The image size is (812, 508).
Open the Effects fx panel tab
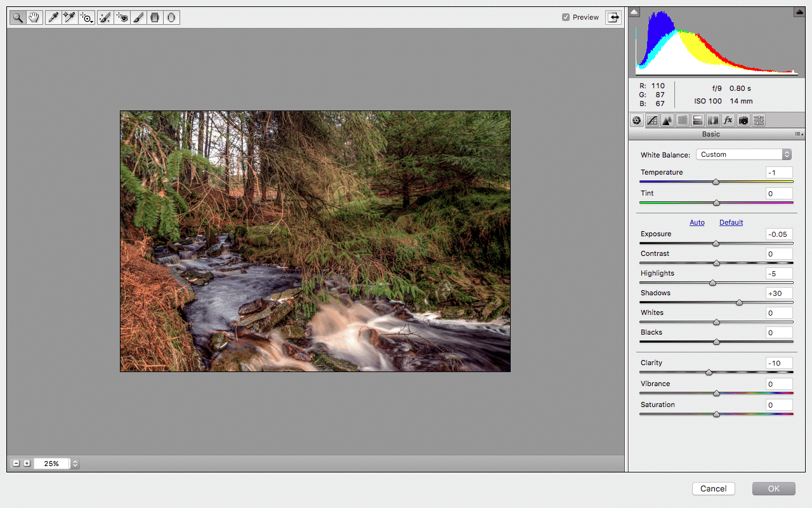728,120
